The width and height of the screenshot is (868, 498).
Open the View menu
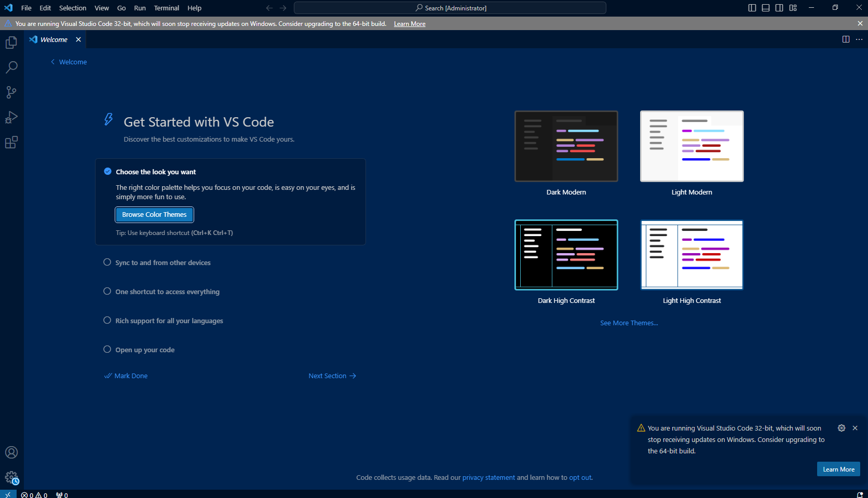102,8
